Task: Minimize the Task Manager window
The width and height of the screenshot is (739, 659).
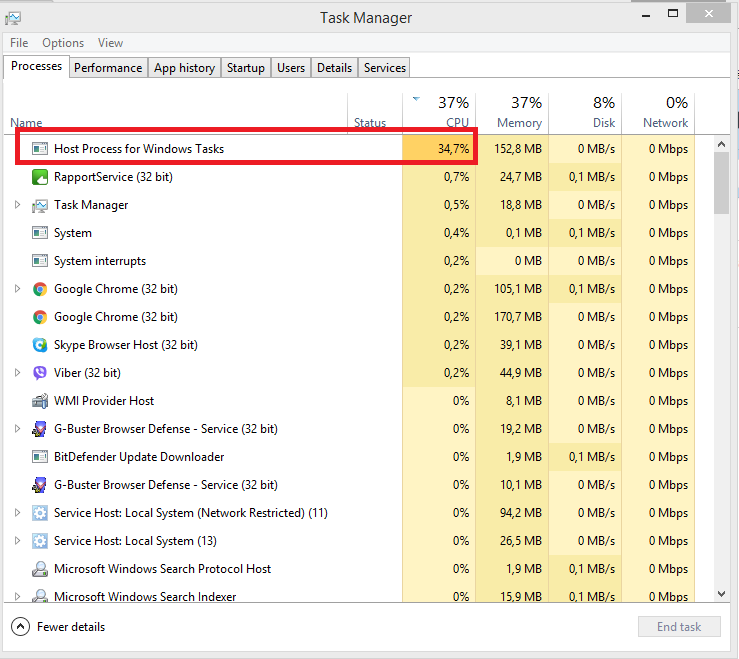Action: (646, 15)
